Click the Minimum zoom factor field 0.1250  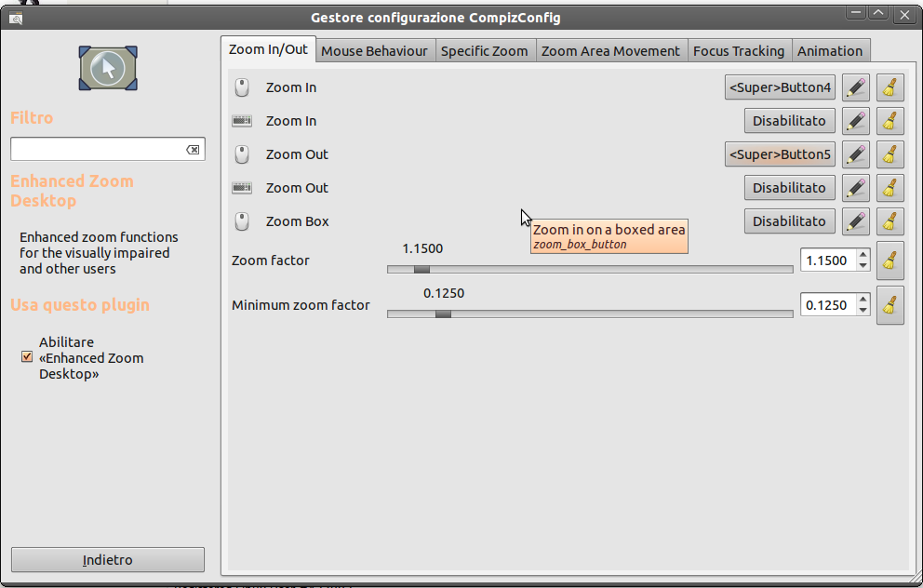[x=828, y=305]
